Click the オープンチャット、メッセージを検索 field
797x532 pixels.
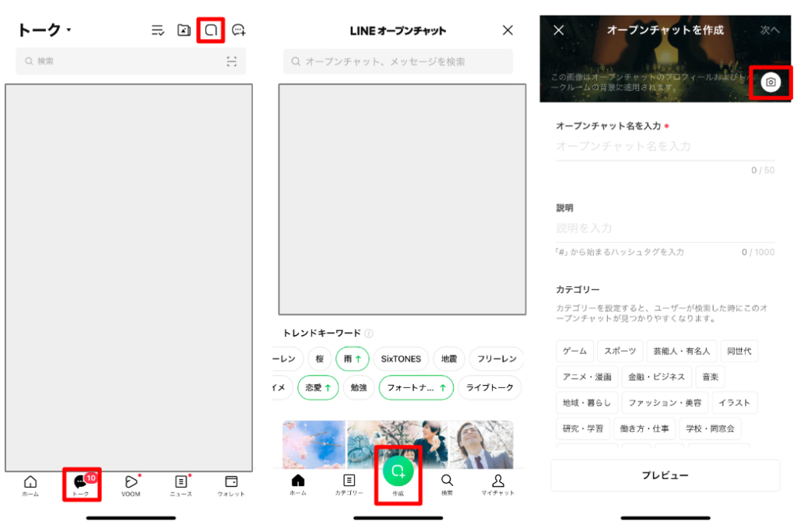point(398,61)
